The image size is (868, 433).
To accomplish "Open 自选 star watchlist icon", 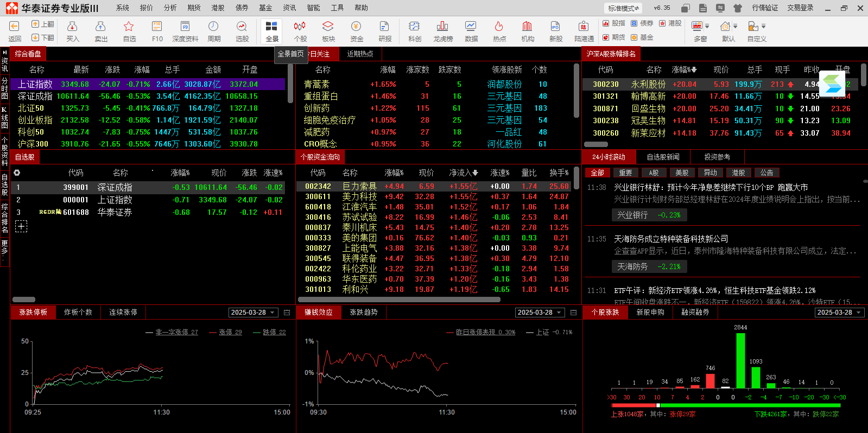I will point(129,27).
